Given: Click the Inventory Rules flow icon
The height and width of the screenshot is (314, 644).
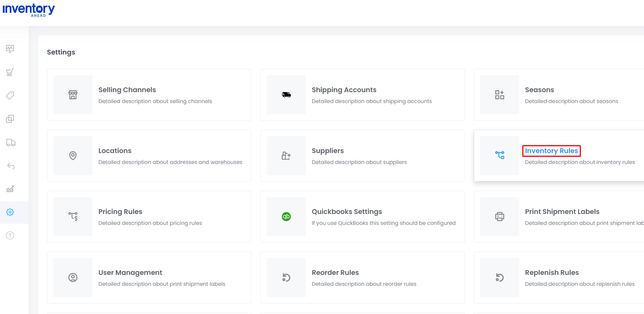Looking at the screenshot, I should click(500, 155).
